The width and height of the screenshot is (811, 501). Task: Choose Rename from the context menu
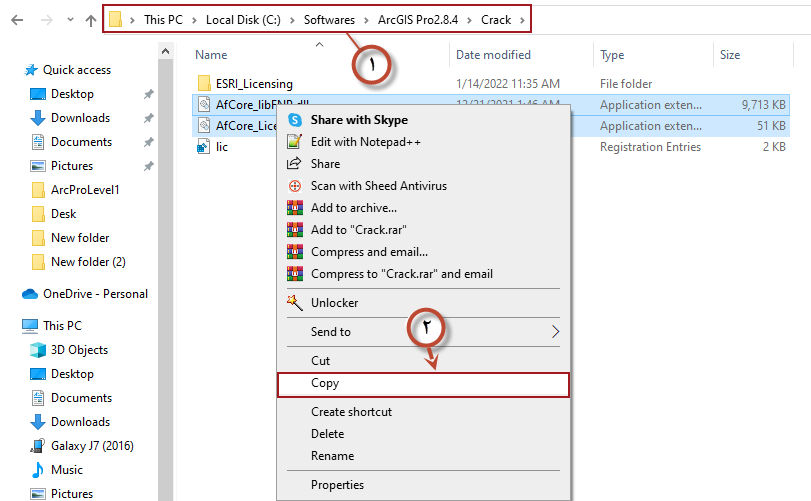coord(332,456)
